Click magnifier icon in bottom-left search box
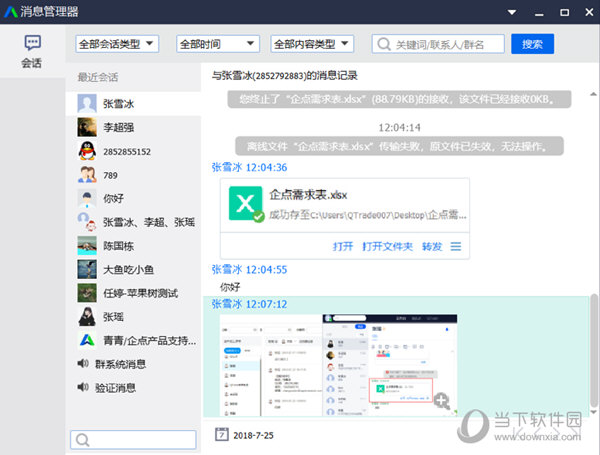 tap(82, 440)
